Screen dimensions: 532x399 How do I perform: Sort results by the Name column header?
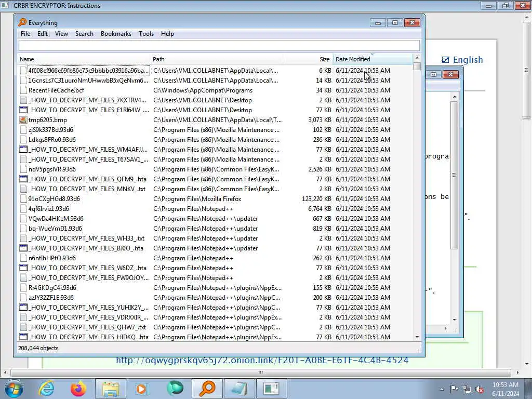click(84, 59)
